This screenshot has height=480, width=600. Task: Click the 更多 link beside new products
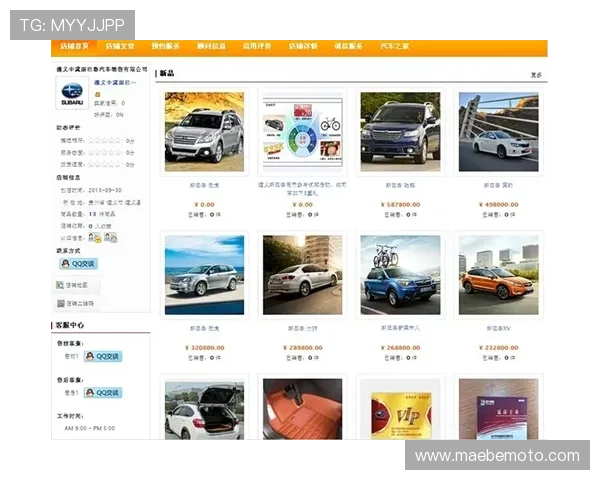[536, 74]
